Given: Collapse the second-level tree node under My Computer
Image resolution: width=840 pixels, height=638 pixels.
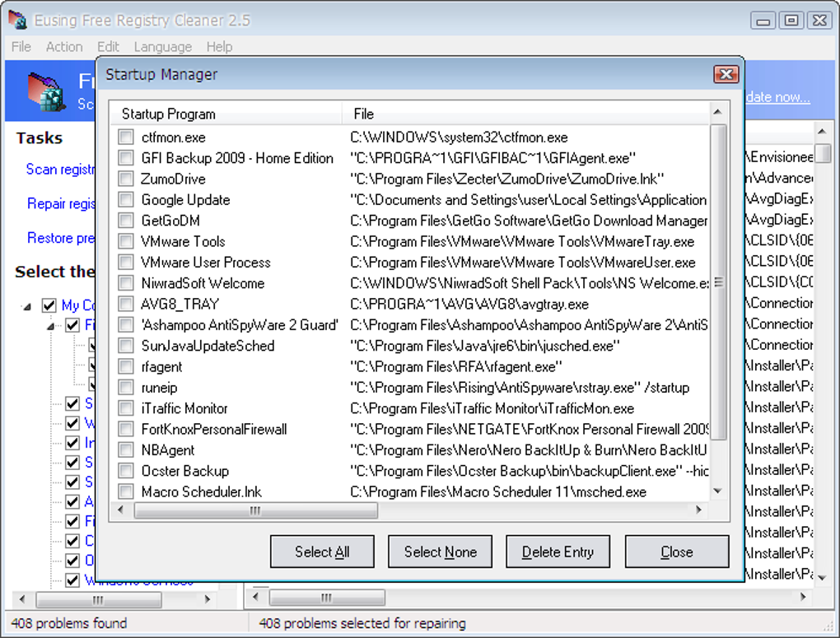Looking at the screenshot, I should pyautogui.click(x=51, y=326).
